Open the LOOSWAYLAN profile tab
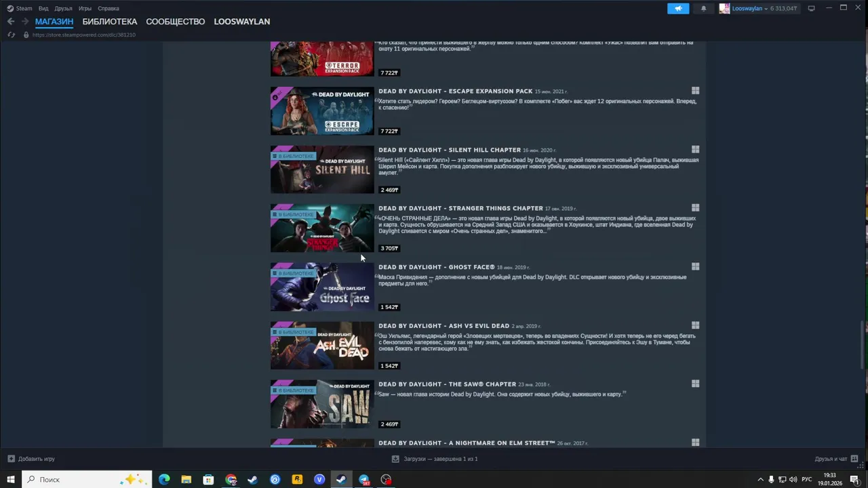The width and height of the screenshot is (868, 488). coord(242,22)
